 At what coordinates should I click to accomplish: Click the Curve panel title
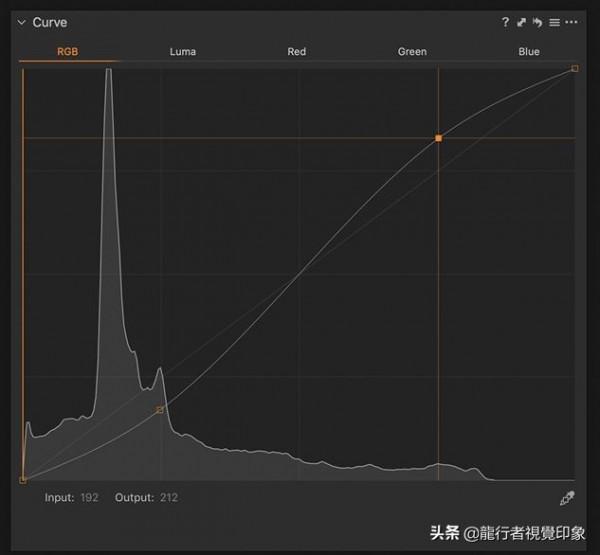pyautogui.click(x=50, y=23)
